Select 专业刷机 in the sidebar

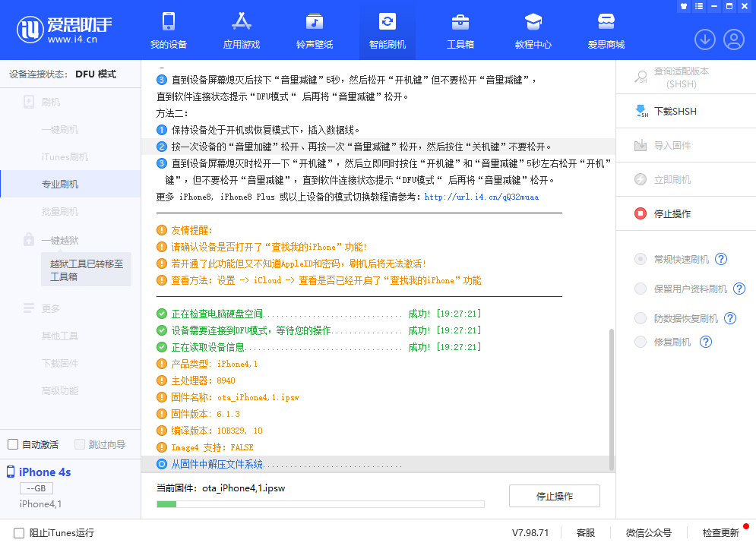(60, 185)
